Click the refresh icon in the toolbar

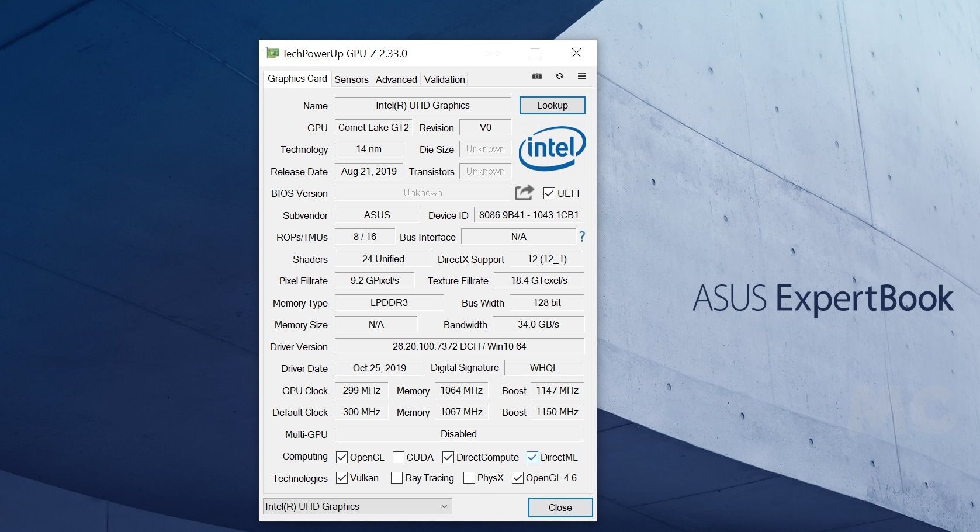[x=559, y=76]
